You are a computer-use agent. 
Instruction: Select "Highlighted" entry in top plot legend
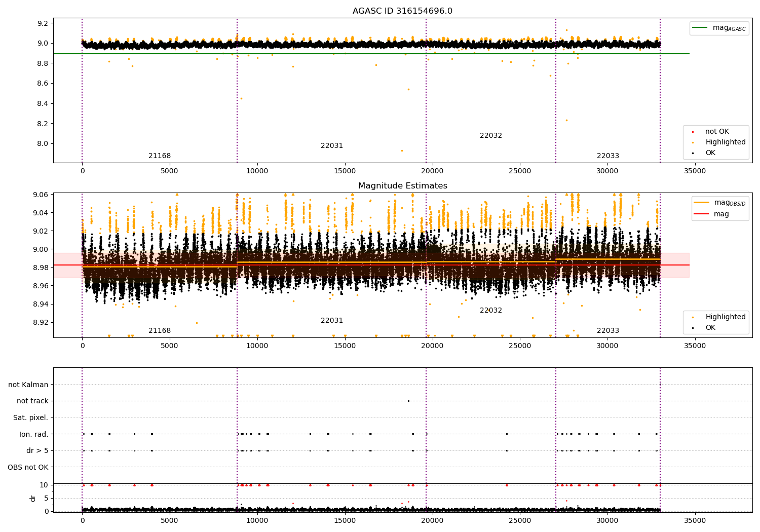726,142
